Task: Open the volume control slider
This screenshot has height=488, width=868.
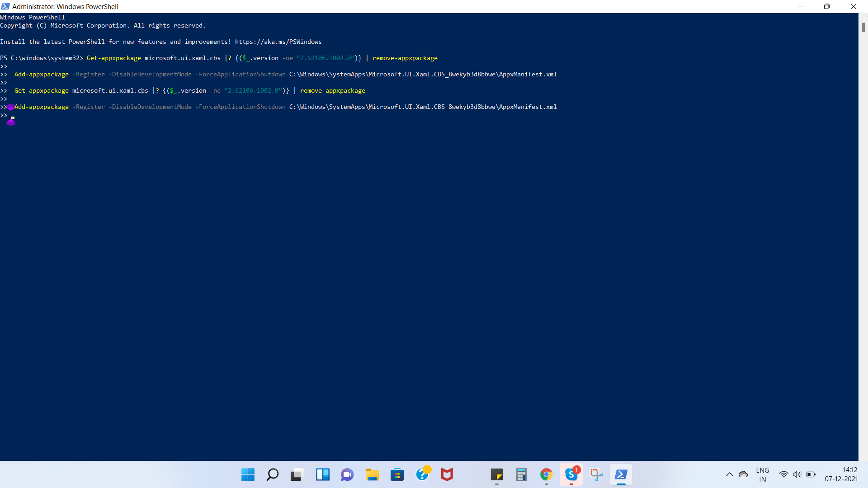Action: [x=797, y=474]
